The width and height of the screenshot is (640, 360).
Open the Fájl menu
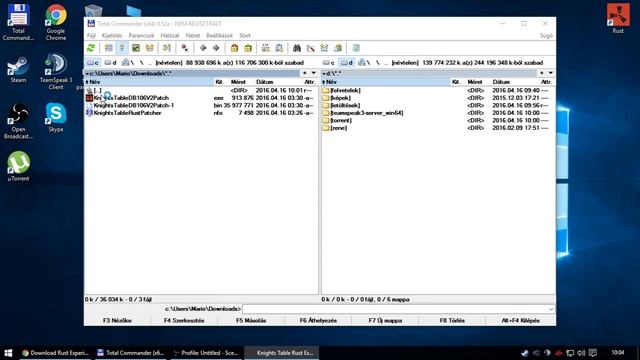coord(91,36)
